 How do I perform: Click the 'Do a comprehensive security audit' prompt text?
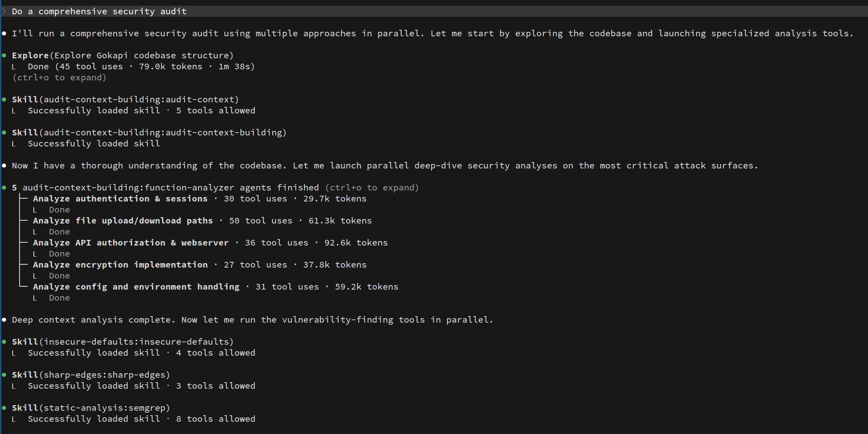[x=99, y=11]
